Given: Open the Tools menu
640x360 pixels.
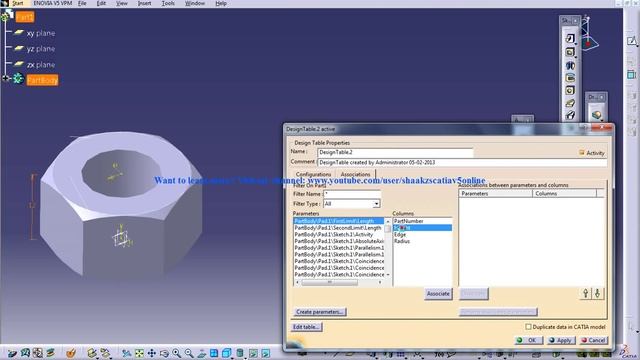Looking at the screenshot, I should pos(168,3).
